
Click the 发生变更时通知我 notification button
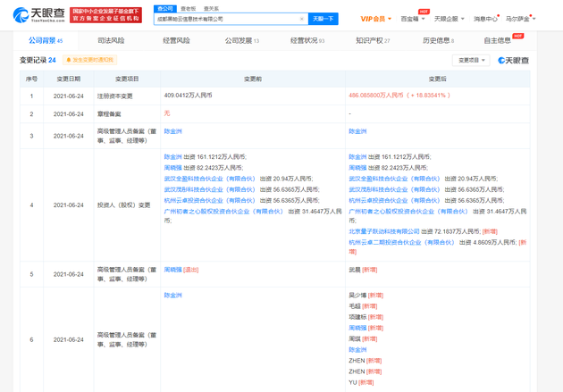(89, 61)
